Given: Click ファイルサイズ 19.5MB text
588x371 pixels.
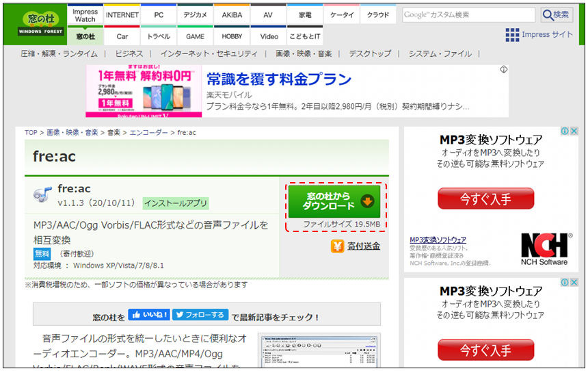Looking at the screenshot, I should (342, 225).
